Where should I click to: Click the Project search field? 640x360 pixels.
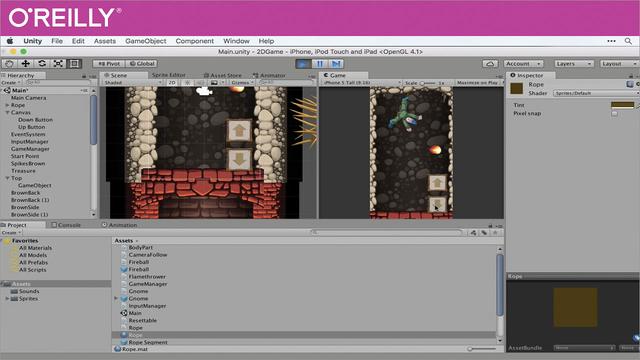coord(387,232)
